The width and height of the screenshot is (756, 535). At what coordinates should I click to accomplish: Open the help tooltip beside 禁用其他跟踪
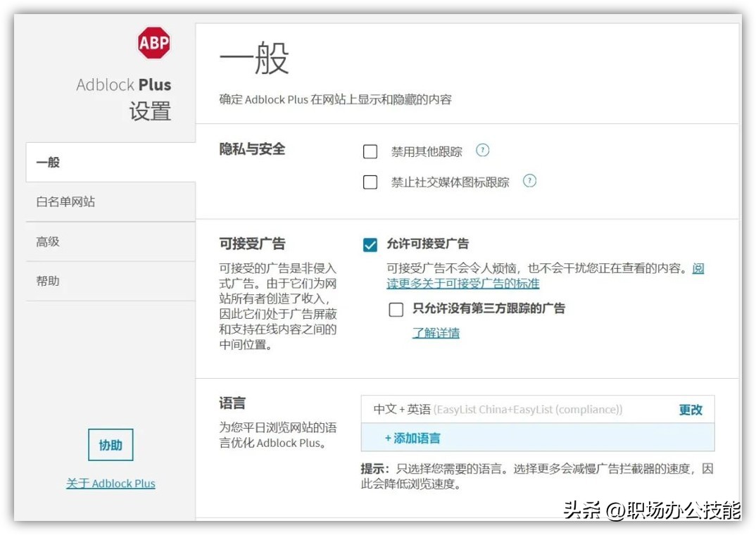pos(483,150)
